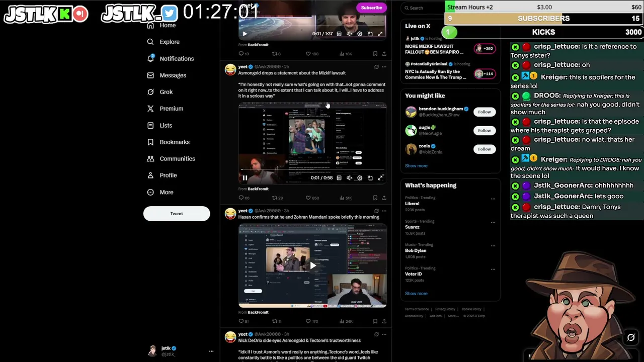This screenshot has height=362, width=644.
Task: Toggle captions on Asmongold video
Action: point(339,178)
